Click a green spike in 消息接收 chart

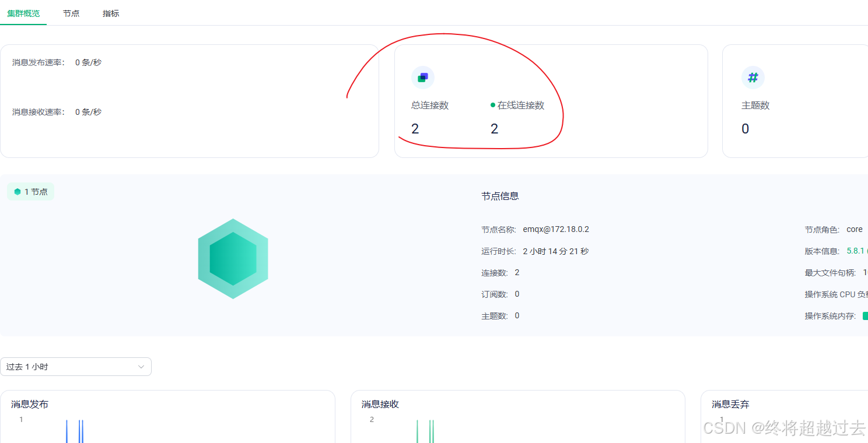pos(417,431)
